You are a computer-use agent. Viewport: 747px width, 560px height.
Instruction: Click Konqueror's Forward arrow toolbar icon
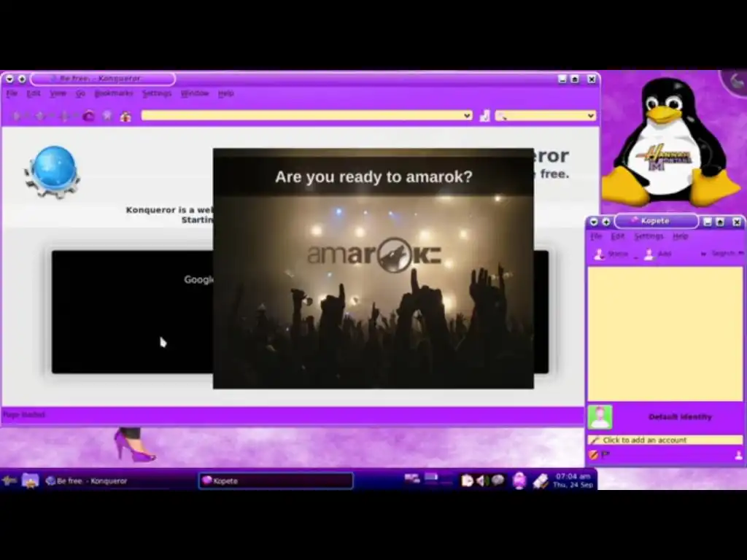point(40,116)
